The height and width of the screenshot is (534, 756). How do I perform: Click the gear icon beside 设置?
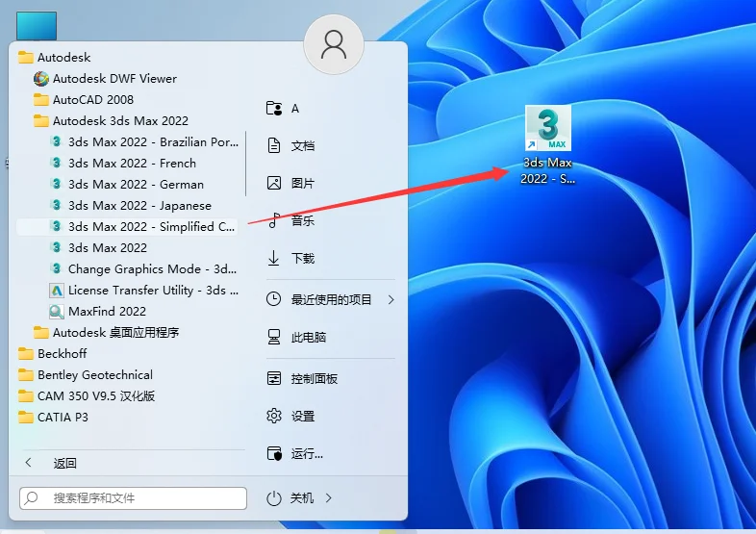pyautogui.click(x=274, y=416)
